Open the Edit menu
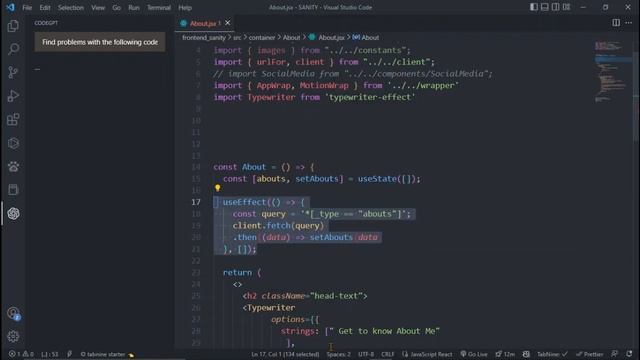This screenshot has width=640, height=360. click(45, 7)
